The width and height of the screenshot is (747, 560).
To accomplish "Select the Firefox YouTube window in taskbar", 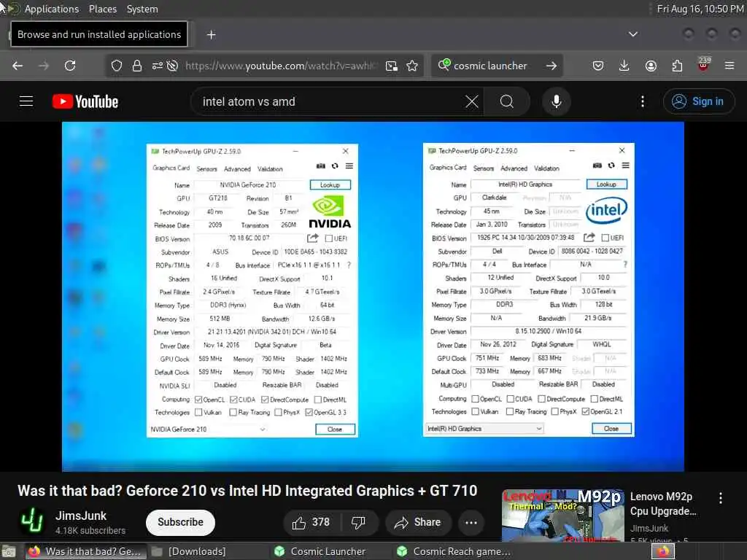I will [x=85, y=551].
